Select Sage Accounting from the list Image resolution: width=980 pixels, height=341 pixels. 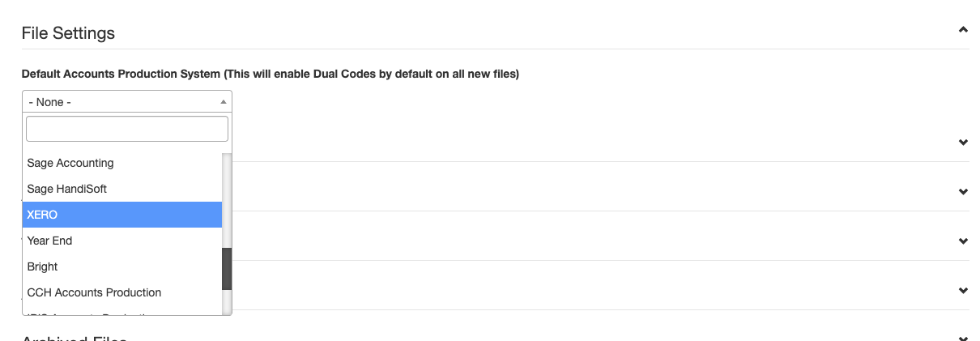click(x=121, y=163)
